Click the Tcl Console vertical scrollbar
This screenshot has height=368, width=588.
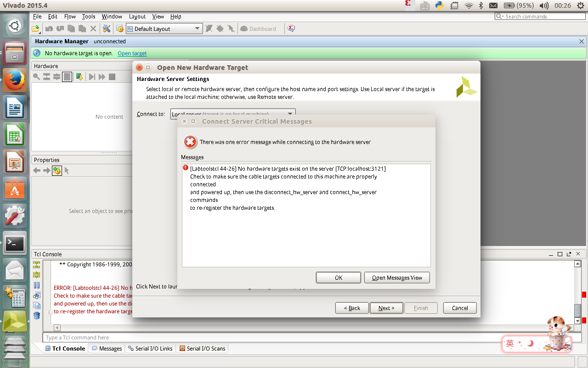[x=578, y=292]
